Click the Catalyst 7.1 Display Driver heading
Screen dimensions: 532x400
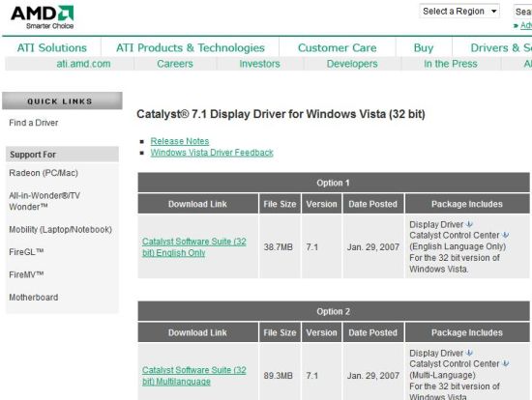[x=281, y=114]
